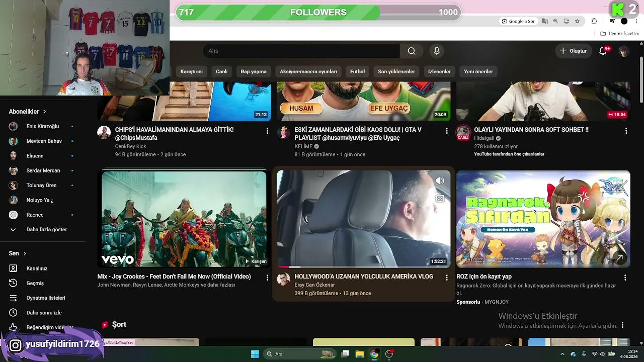Start voice search with the microphone icon
This screenshot has width=644, height=362.
pos(437,51)
